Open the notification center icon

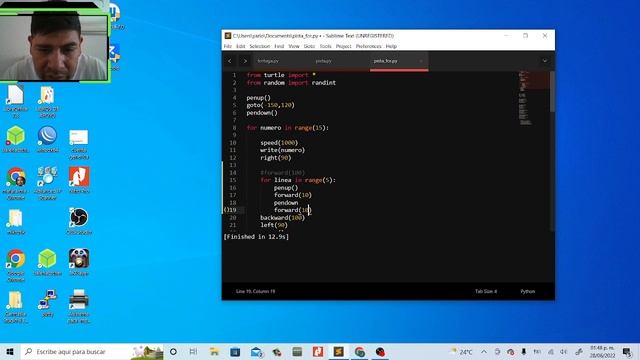tap(627, 352)
